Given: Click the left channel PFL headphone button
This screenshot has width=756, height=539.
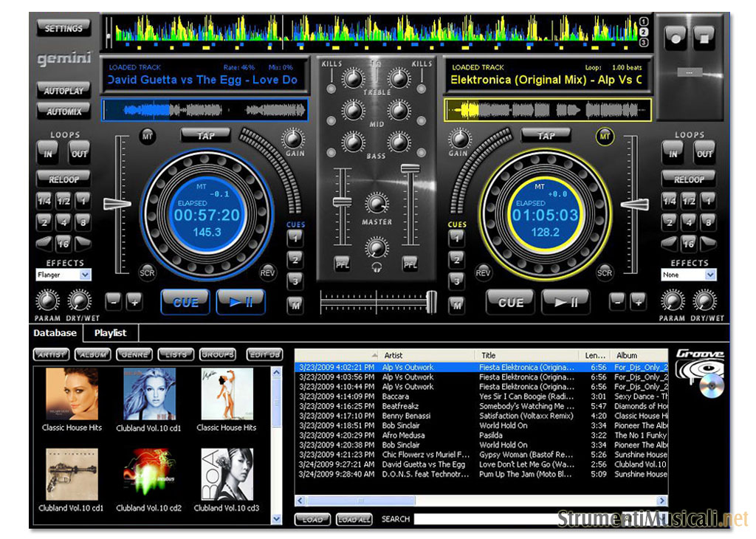Looking at the screenshot, I should tap(342, 264).
